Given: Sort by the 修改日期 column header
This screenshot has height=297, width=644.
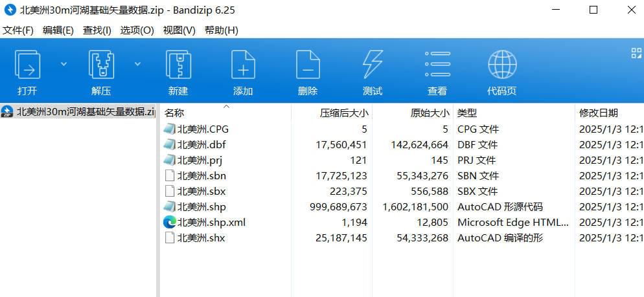Looking at the screenshot, I should pyautogui.click(x=599, y=113).
